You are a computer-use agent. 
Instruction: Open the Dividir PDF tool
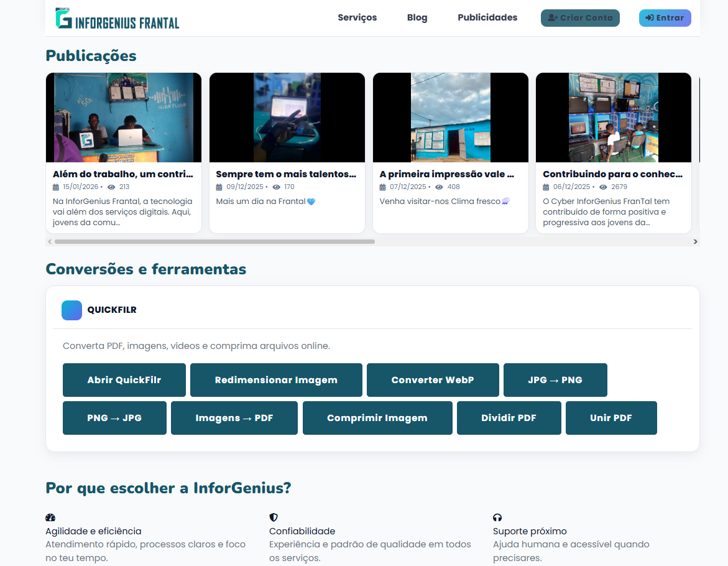coord(509,418)
